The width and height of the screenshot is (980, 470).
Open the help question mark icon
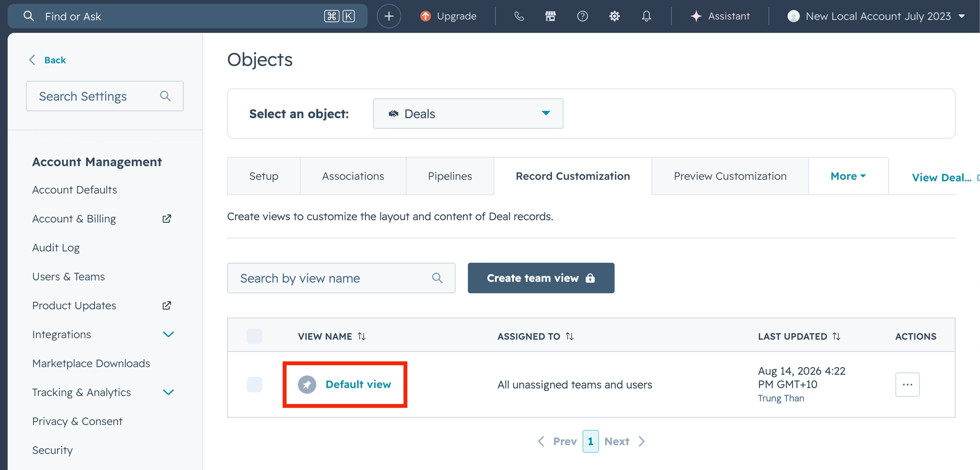(582, 16)
